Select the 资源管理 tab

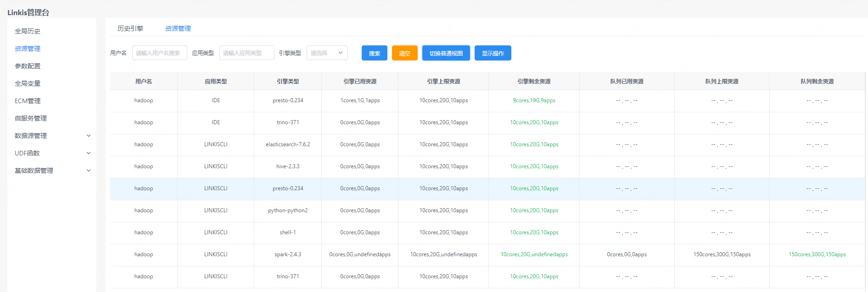click(178, 28)
